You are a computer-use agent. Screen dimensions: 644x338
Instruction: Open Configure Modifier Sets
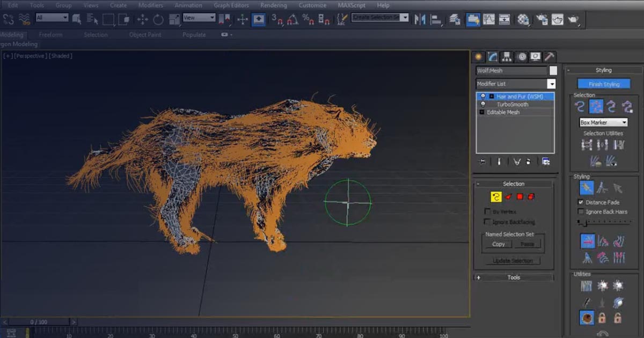click(545, 162)
